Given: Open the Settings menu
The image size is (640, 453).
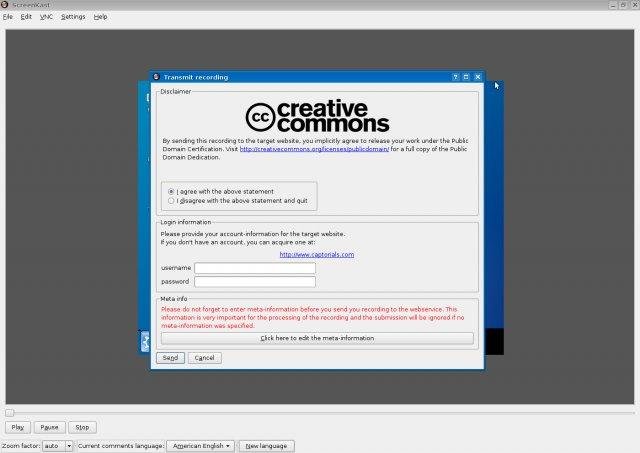Looking at the screenshot, I should pos(73,17).
